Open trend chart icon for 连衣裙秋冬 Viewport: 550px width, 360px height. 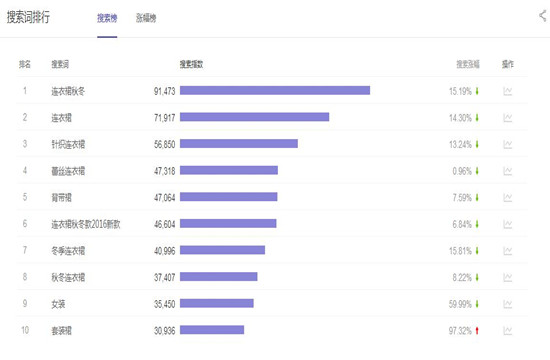pos(508,91)
